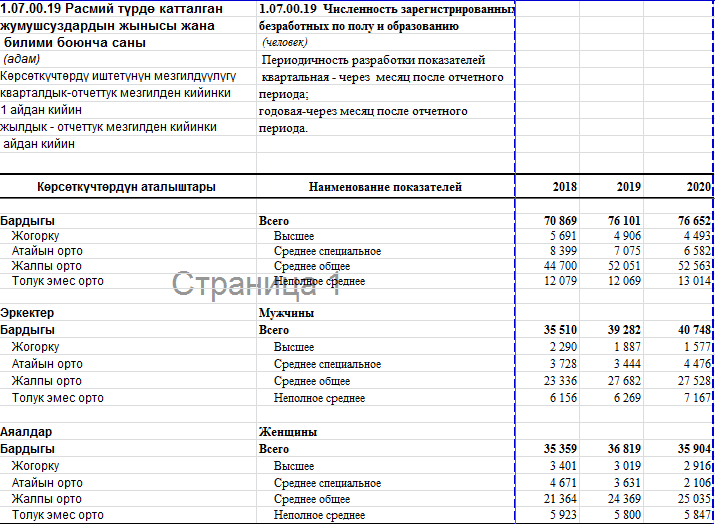The height and width of the screenshot is (524, 715).
Task: Select the cell containing 12 079
Action: click(x=547, y=281)
